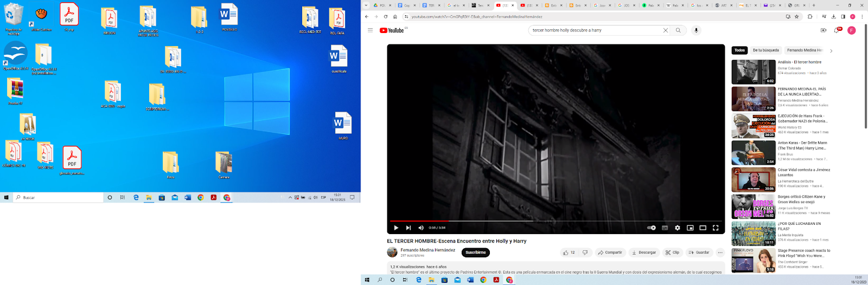
Task: Open video player settings gear
Action: [x=678, y=228]
